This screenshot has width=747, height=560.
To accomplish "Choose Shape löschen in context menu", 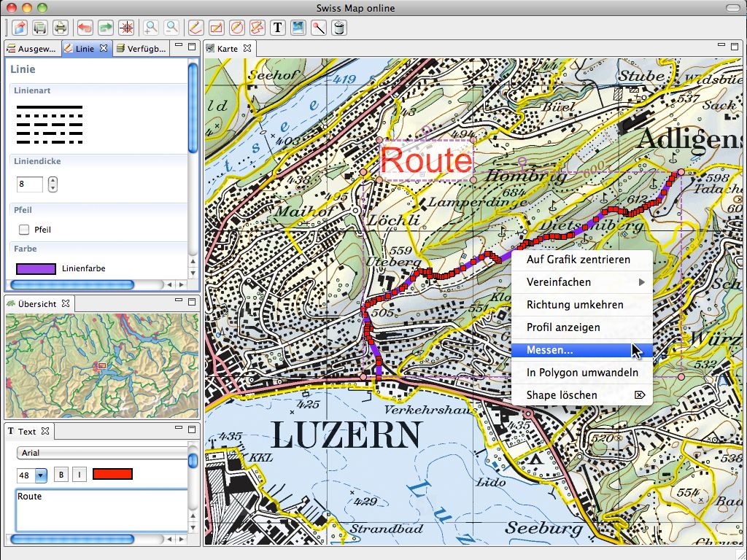I will [581, 395].
